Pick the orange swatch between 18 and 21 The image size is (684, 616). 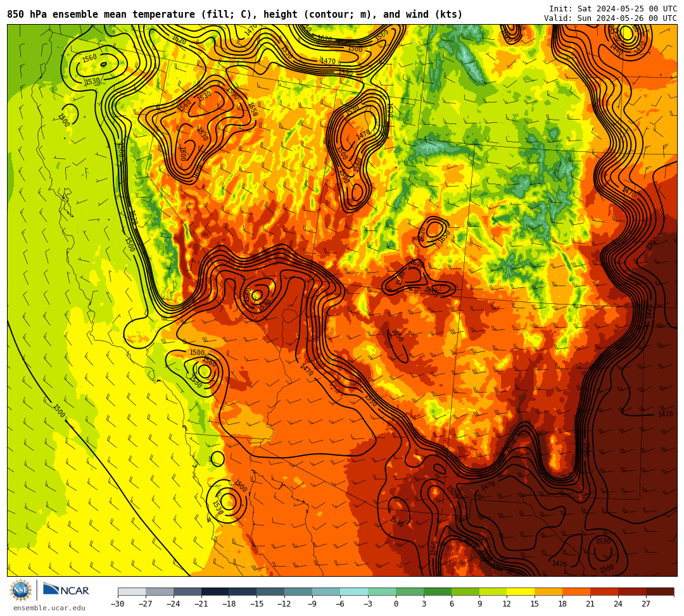[x=577, y=591]
